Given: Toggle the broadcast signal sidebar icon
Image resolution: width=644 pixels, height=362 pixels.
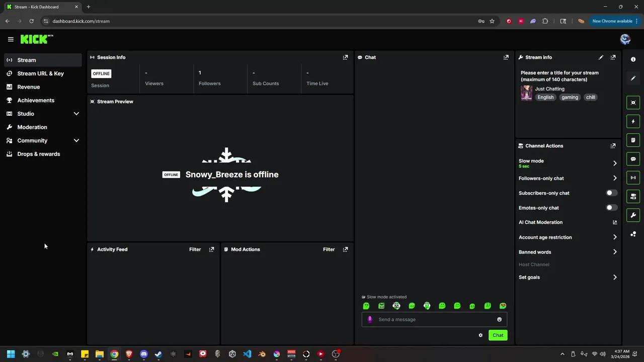Looking at the screenshot, I should coord(633,177).
